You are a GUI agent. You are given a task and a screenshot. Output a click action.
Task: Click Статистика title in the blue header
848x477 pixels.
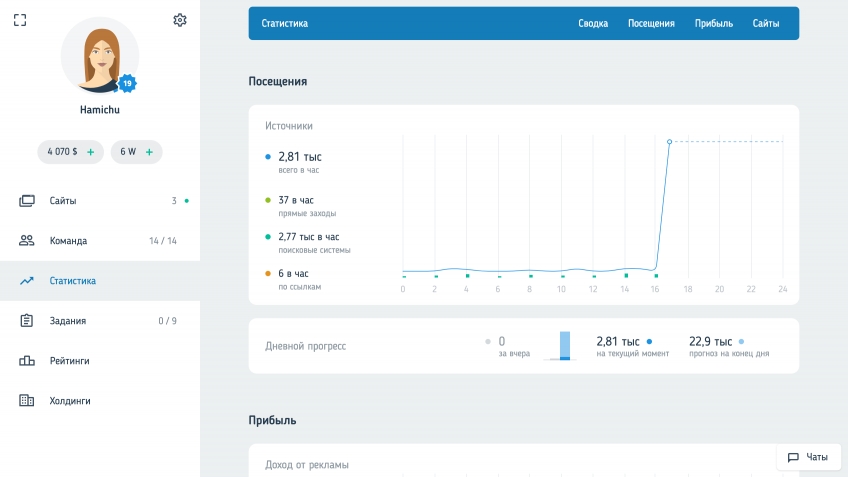pos(284,23)
